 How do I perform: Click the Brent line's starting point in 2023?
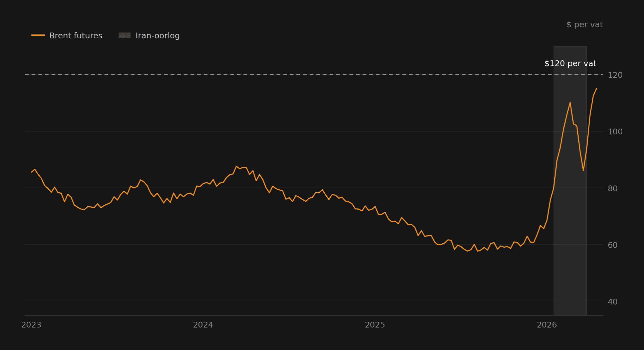click(x=31, y=172)
